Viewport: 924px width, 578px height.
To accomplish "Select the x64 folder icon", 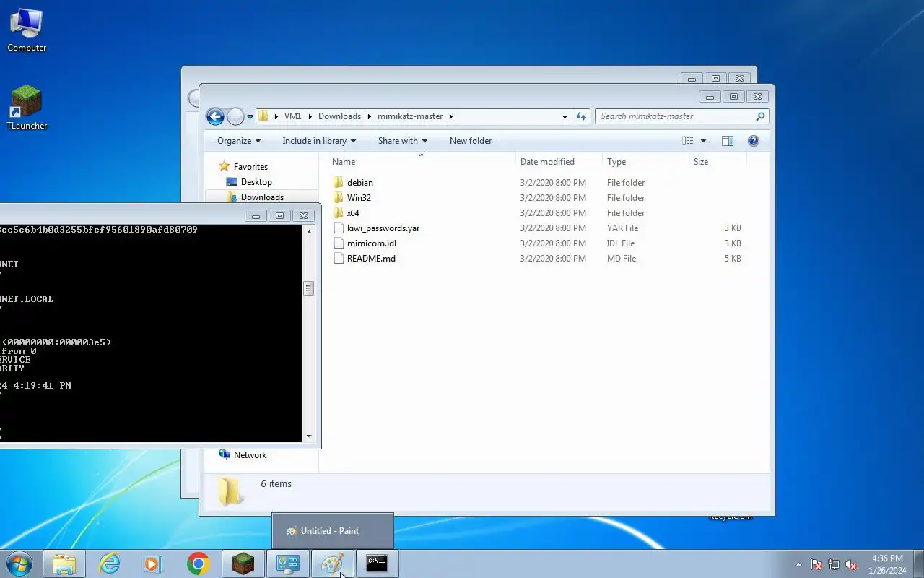I will click(339, 213).
